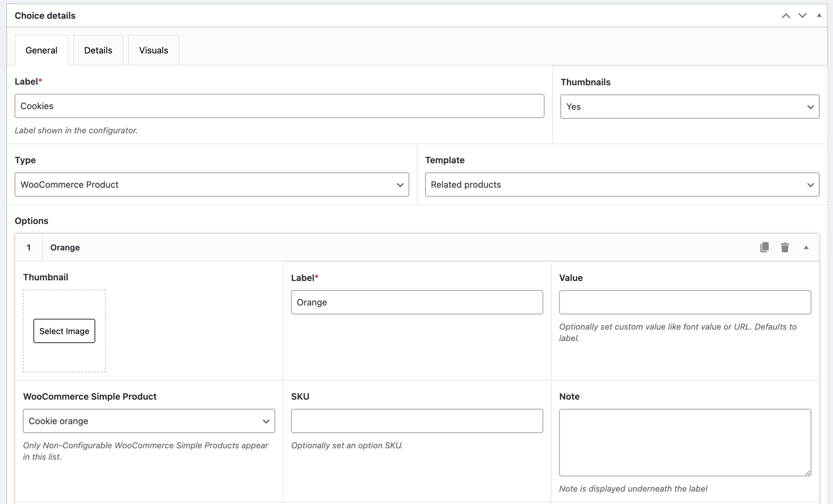Move Choice details panel down

tap(802, 16)
